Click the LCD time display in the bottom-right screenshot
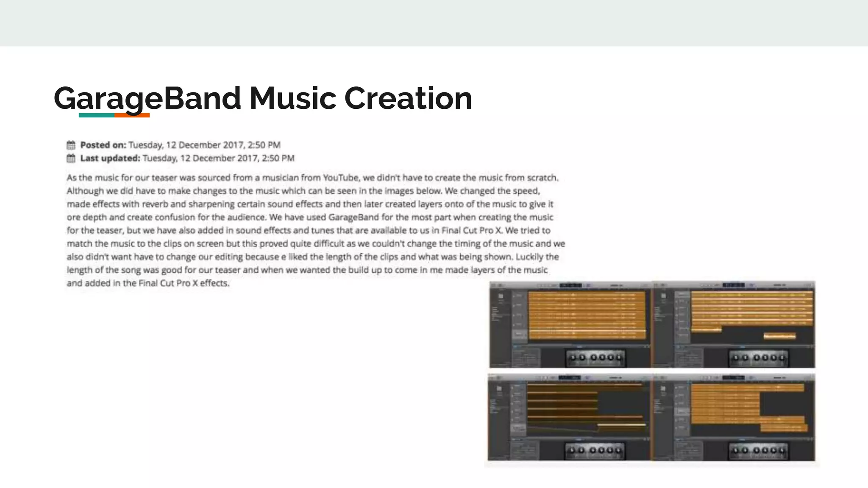This screenshot has height=488, width=868. [x=733, y=377]
